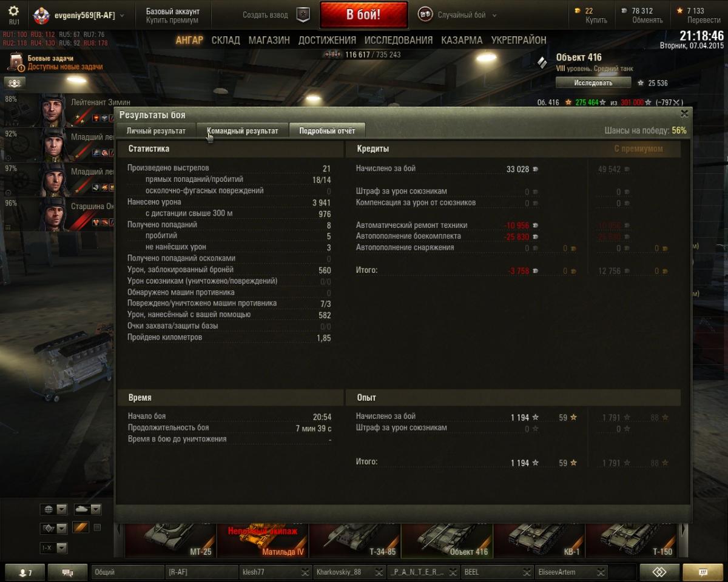Select crew member Лейтенант Зимин portrait
The image size is (728, 582).
click(x=53, y=109)
